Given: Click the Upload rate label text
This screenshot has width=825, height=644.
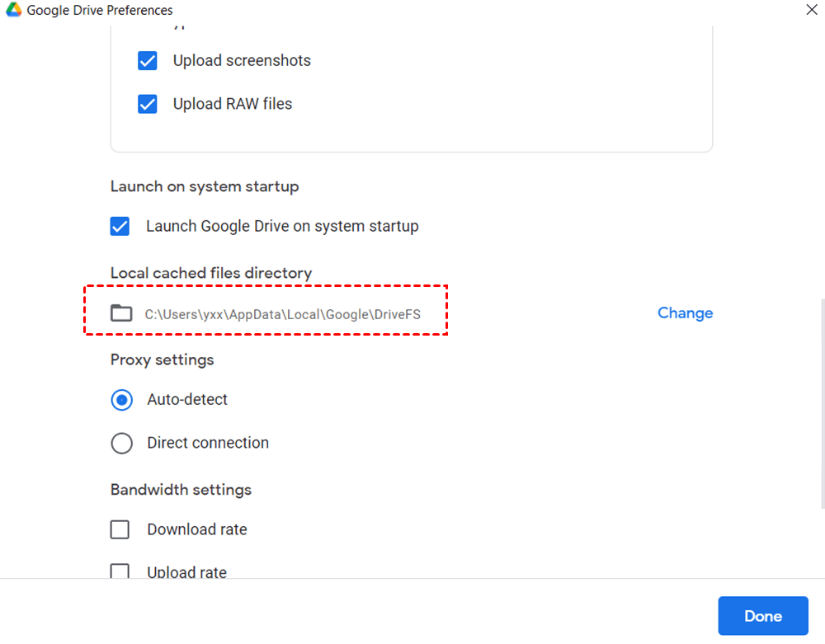Looking at the screenshot, I should click(x=187, y=572).
